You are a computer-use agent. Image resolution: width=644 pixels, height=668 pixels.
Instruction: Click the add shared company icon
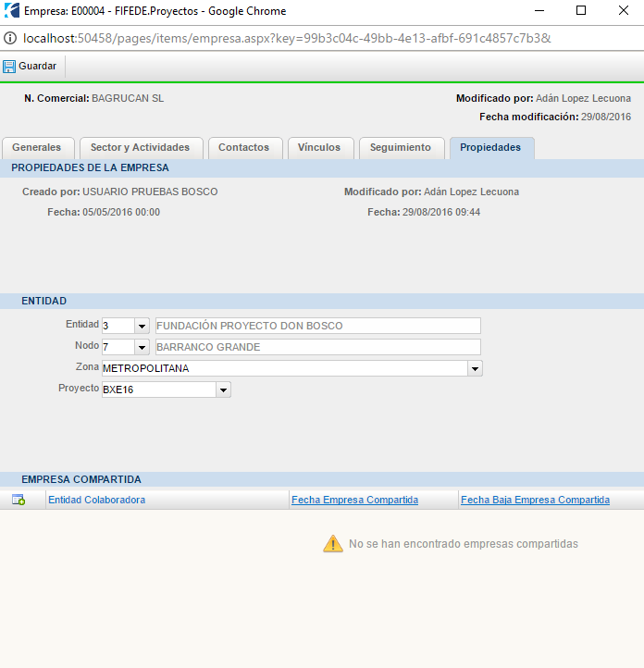19,500
